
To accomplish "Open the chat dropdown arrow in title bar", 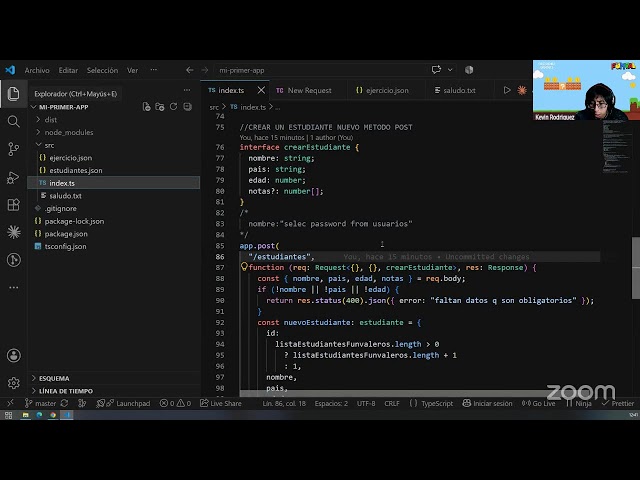I will (450, 70).
